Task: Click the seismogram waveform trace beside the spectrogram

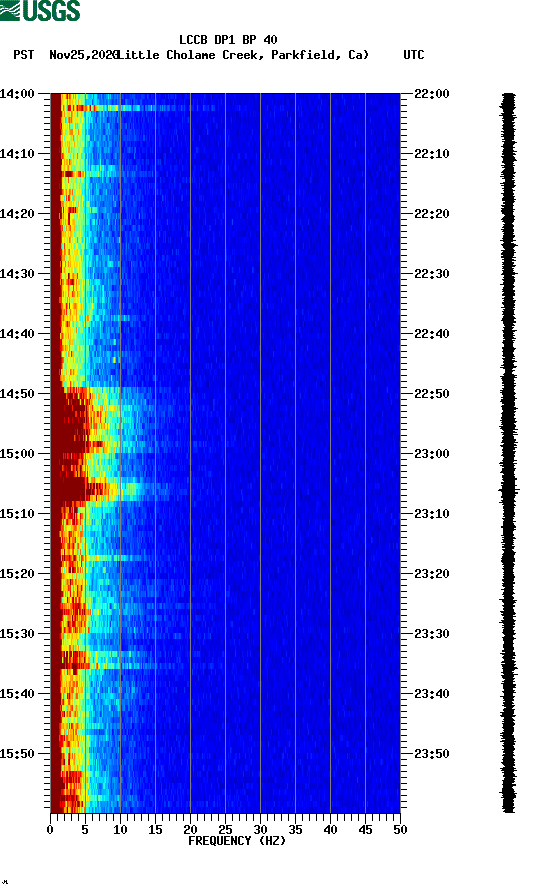Action: 509,453
